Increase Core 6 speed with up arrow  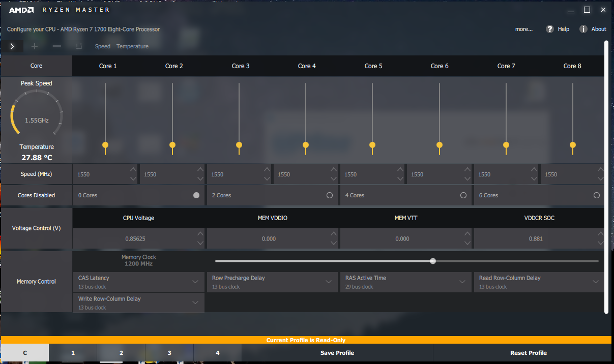click(467, 169)
